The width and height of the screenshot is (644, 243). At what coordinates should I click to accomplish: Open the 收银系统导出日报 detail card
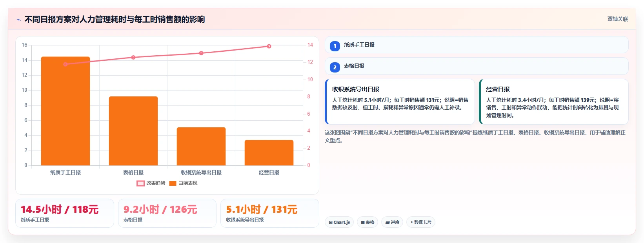400,102
